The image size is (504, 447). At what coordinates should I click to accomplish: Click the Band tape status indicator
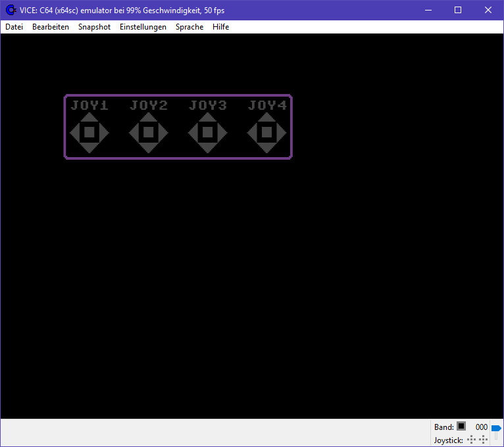coord(461,427)
